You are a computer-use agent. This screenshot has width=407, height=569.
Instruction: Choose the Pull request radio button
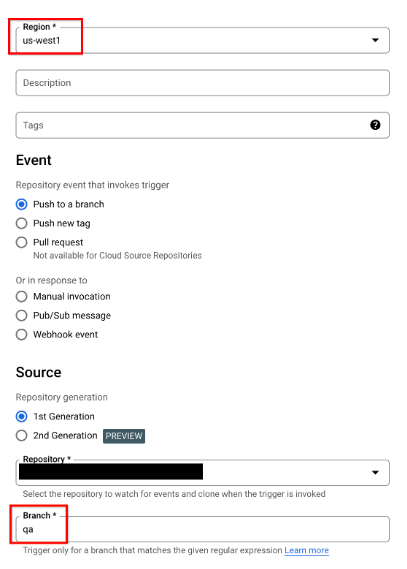click(x=21, y=242)
